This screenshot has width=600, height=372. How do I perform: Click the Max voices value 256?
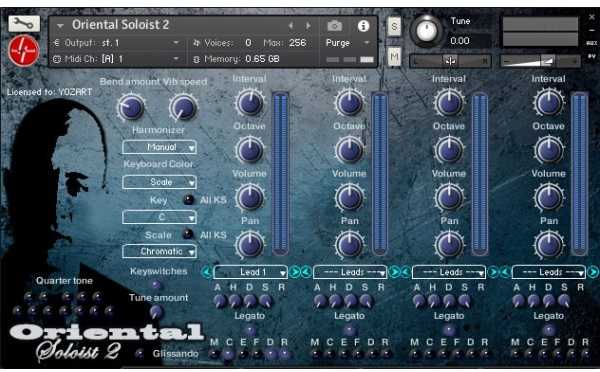[x=297, y=42]
